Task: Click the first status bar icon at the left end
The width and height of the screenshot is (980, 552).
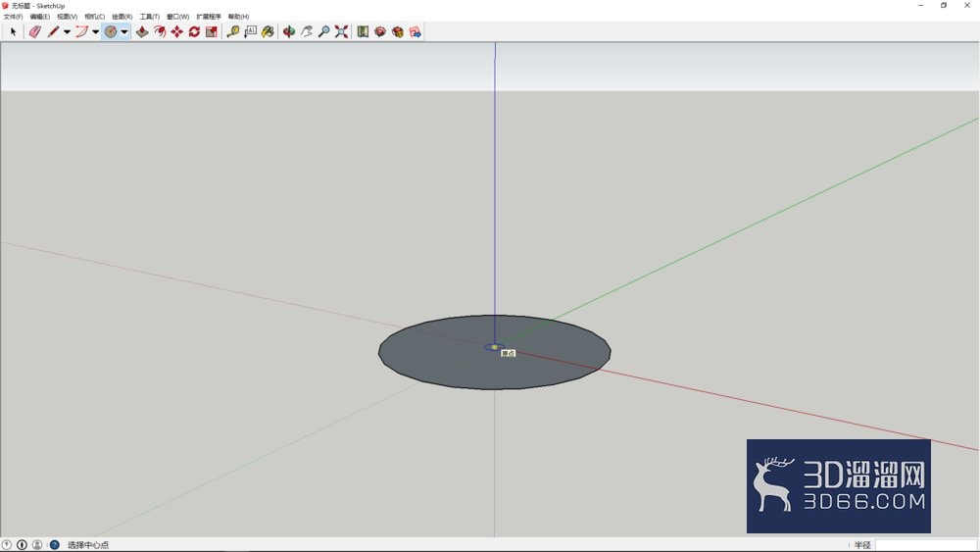Action: click(7, 544)
